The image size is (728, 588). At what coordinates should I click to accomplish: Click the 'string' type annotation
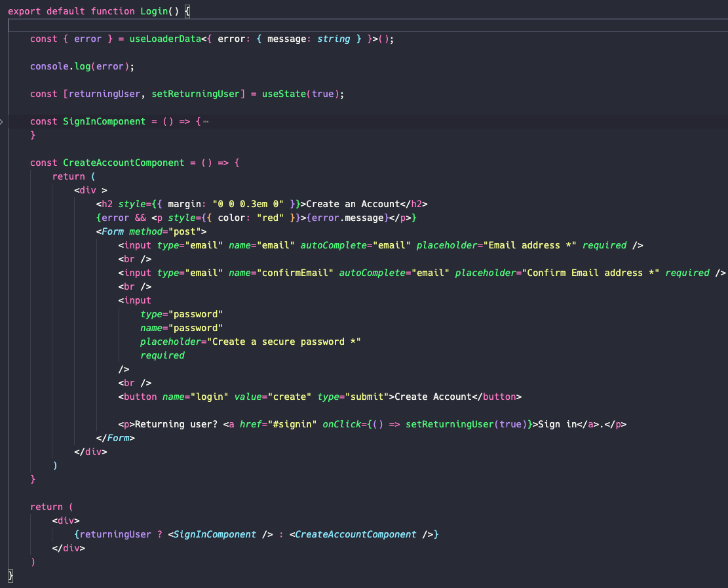pos(334,39)
